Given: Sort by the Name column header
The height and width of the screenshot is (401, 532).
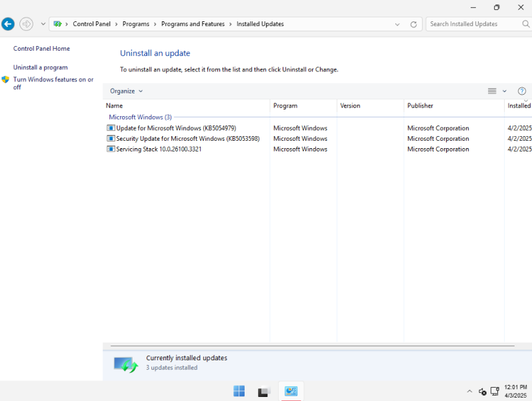Looking at the screenshot, I should (186, 105).
